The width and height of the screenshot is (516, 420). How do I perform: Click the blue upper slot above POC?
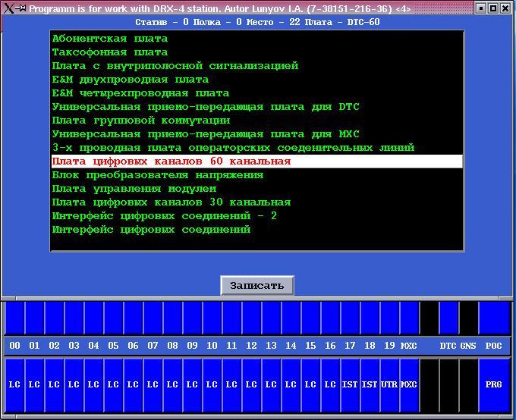click(494, 318)
